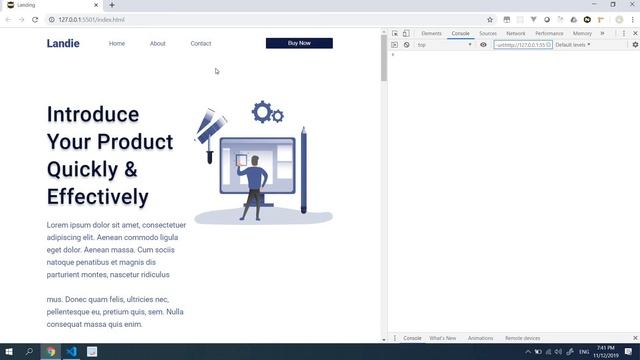Open the Chrome three-dot menu
Viewport: 640px width, 360px height.
click(x=633, y=20)
